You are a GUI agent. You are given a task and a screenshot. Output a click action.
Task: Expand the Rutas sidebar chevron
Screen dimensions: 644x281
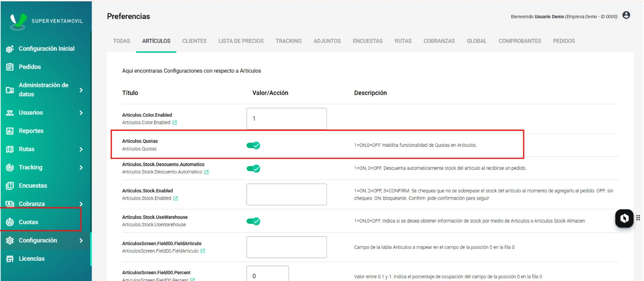81,149
